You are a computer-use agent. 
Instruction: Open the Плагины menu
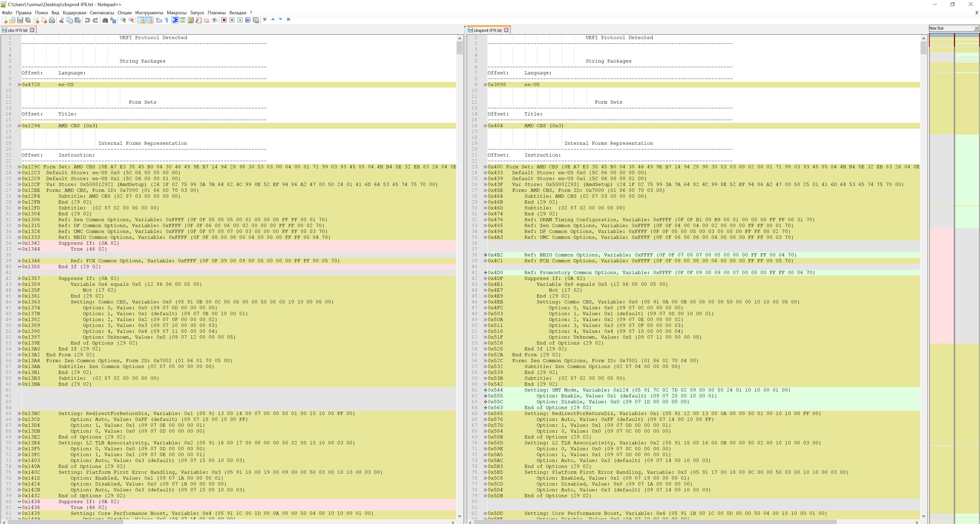216,13
